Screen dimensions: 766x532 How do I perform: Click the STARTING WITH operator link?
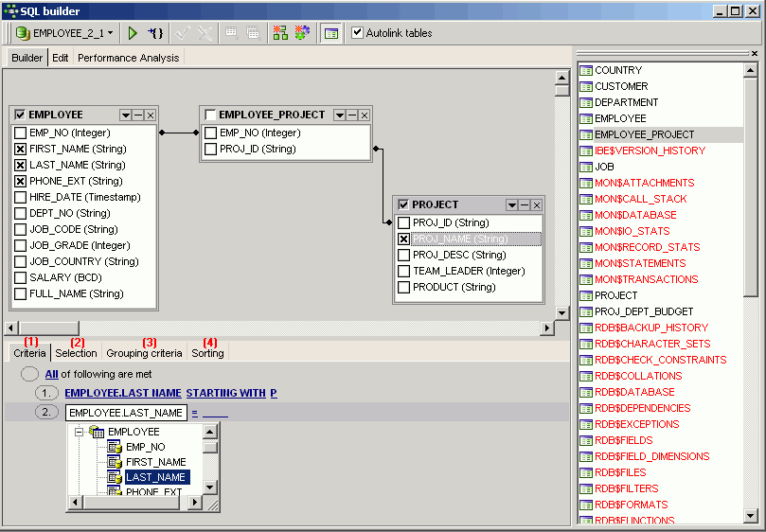pyautogui.click(x=225, y=392)
